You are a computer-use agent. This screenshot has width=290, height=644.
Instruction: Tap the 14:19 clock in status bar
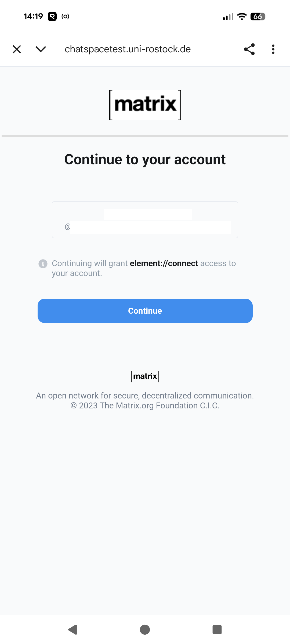tap(33, 17)
